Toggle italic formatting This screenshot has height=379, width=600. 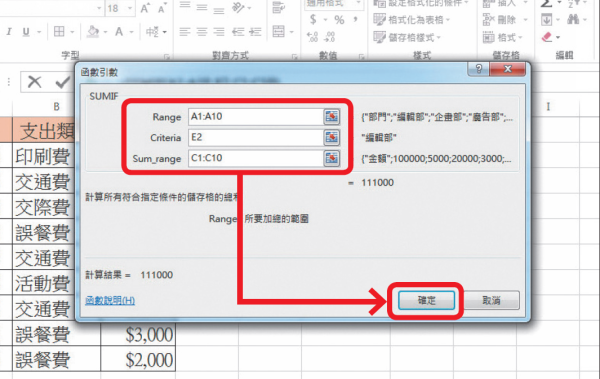click(x=9, y=32)
